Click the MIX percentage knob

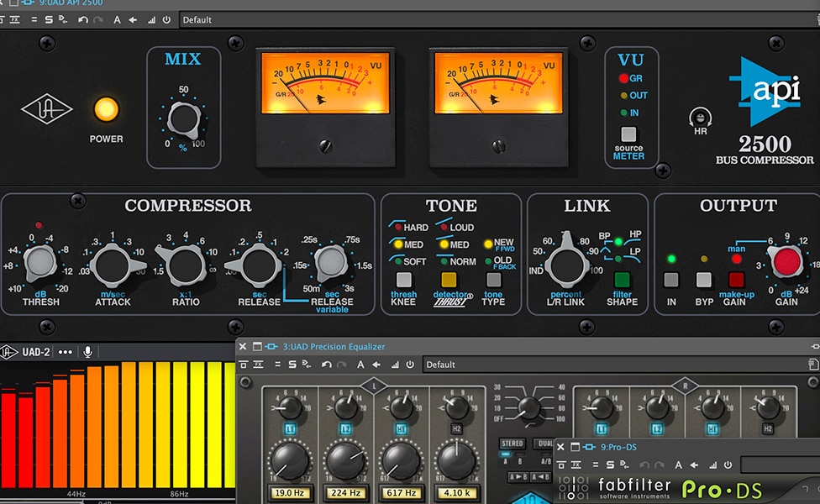183,118
